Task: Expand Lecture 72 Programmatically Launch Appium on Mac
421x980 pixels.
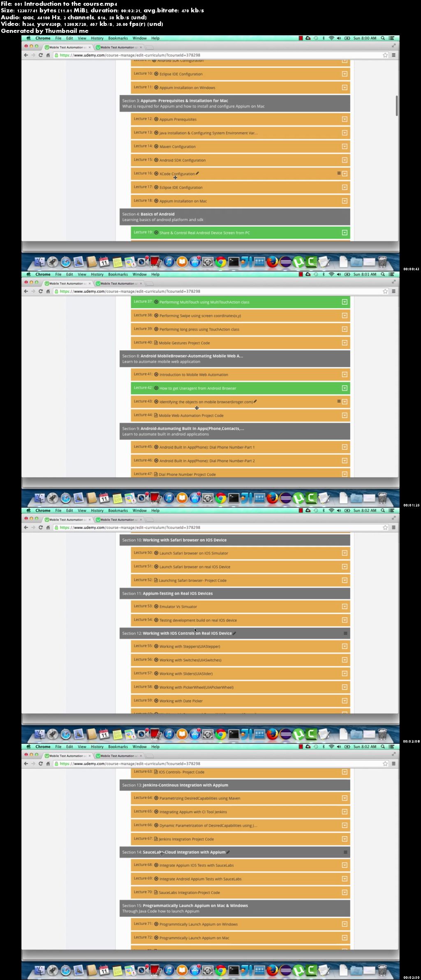Action: (x=345, y=938)
